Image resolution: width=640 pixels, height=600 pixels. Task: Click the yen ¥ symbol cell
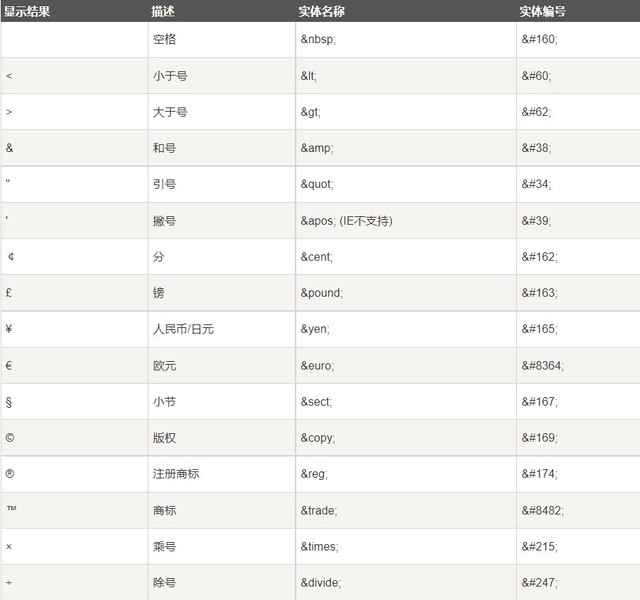coord(10,329)
